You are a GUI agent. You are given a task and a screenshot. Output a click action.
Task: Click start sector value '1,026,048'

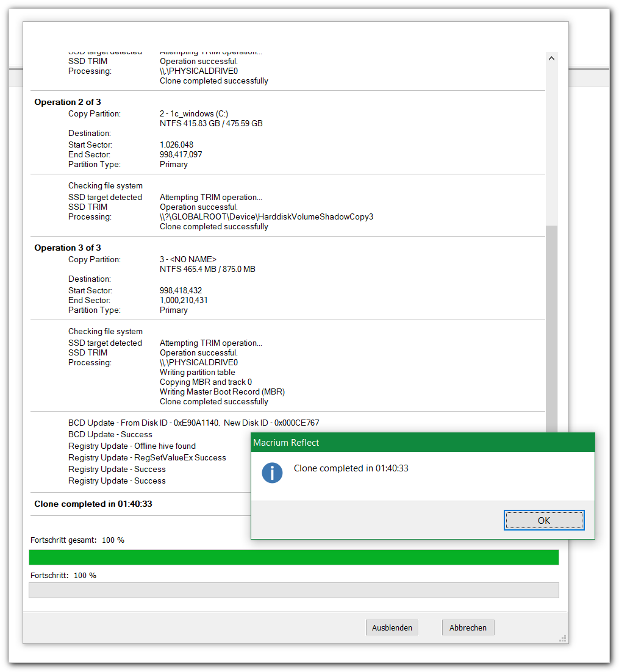(x=176, y=145)
